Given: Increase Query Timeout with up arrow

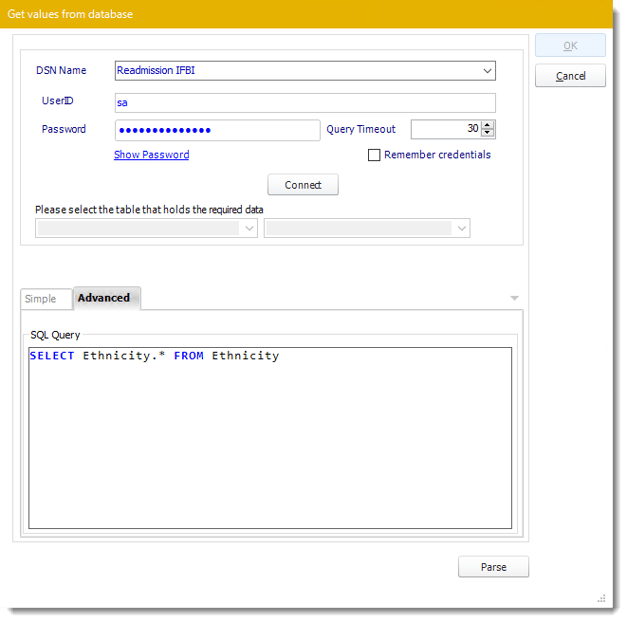Looking at the screenshot, I should click(x=487, y=125).
